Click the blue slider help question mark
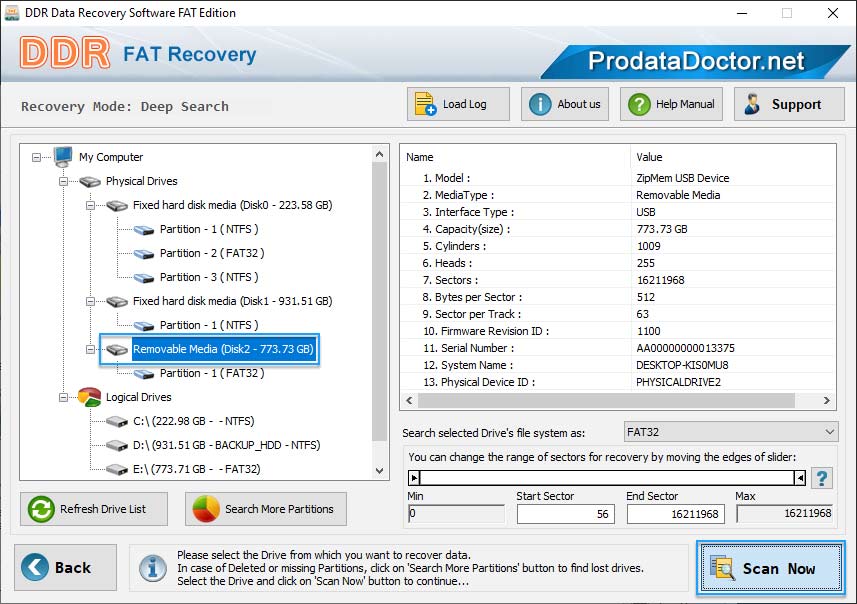Screen dimensions: 857x604 821,478
